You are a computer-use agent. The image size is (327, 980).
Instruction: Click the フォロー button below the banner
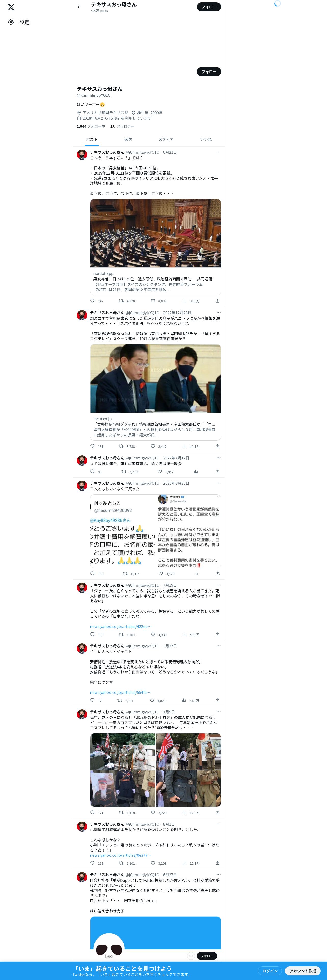point(209,72)
